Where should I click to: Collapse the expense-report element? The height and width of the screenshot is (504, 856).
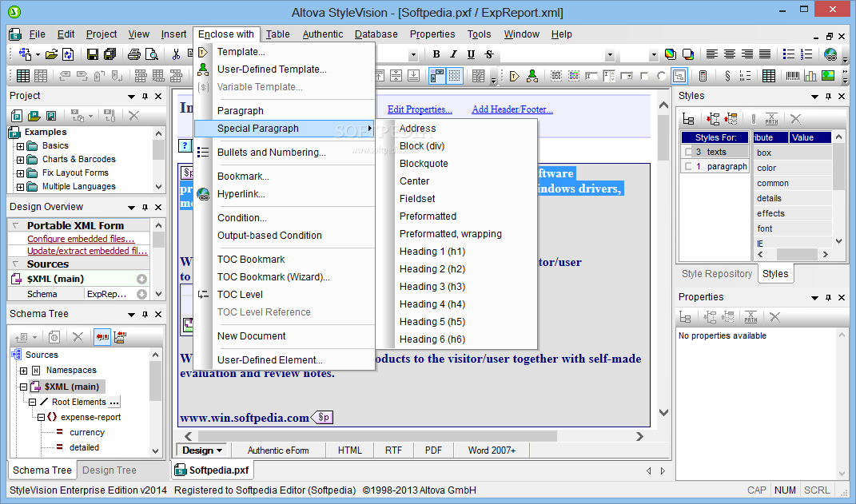(41, 417)
